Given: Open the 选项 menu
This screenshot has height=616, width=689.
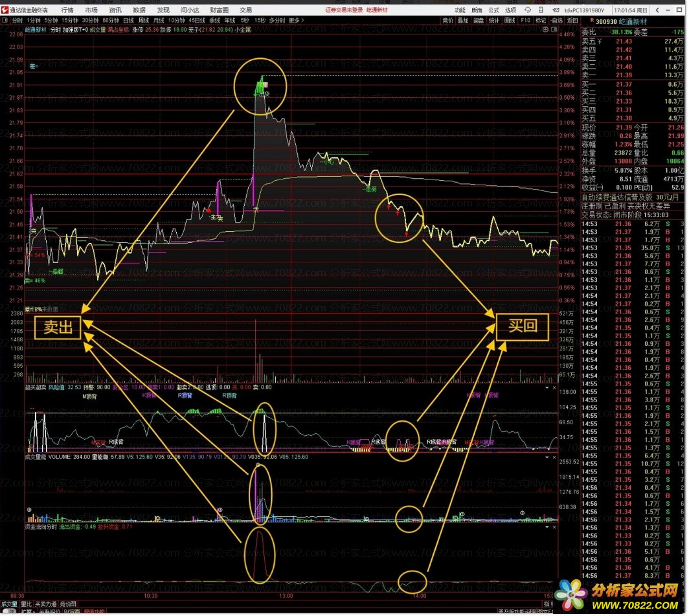Looking at the screenshot, I should tap(510, 10).
